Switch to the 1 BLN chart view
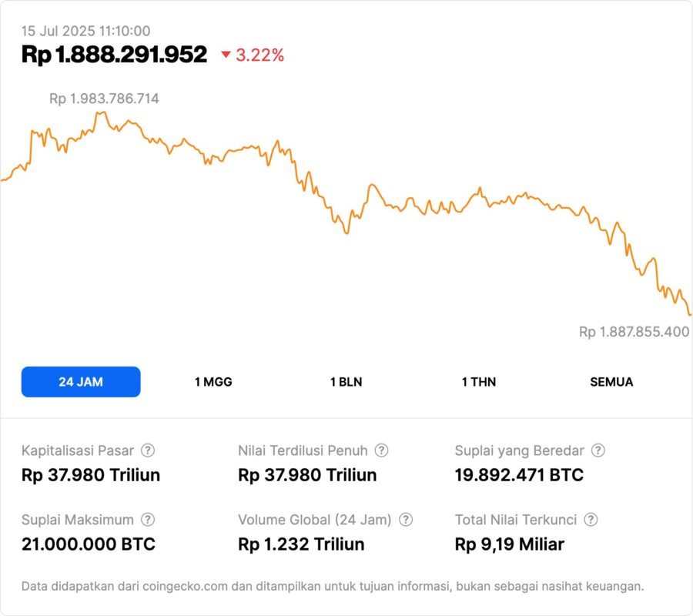This screenshot has width=693, height=616. tap(346, 381)
